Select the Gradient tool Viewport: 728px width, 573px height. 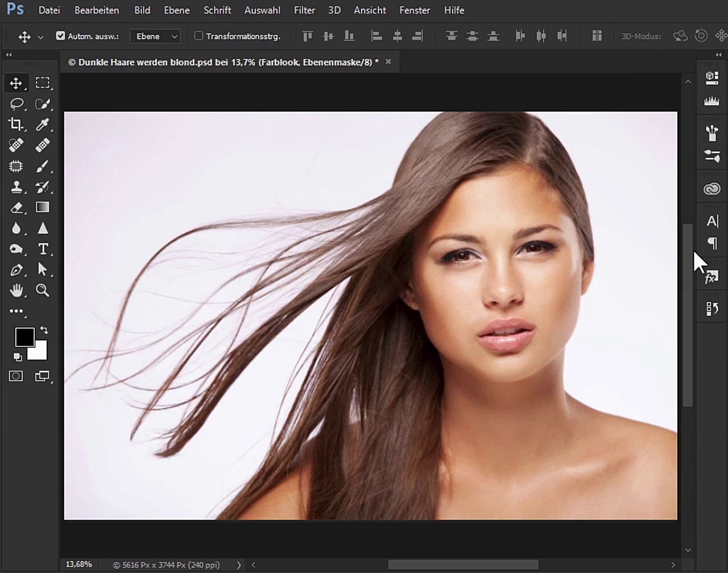43,207
